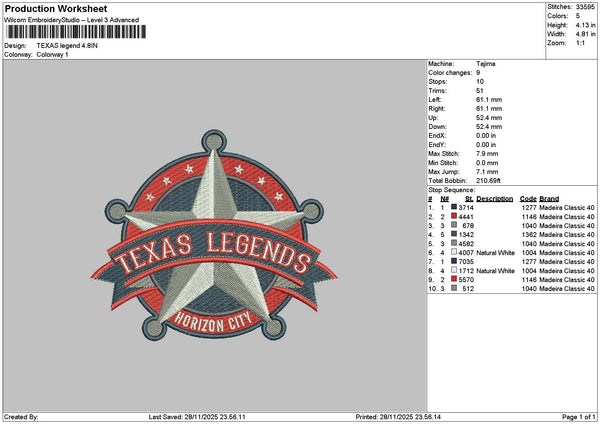
Task: Click 'Wilcom EmbroideryStudio – Level 3 Advanced' text
Action: pos(72,20)
